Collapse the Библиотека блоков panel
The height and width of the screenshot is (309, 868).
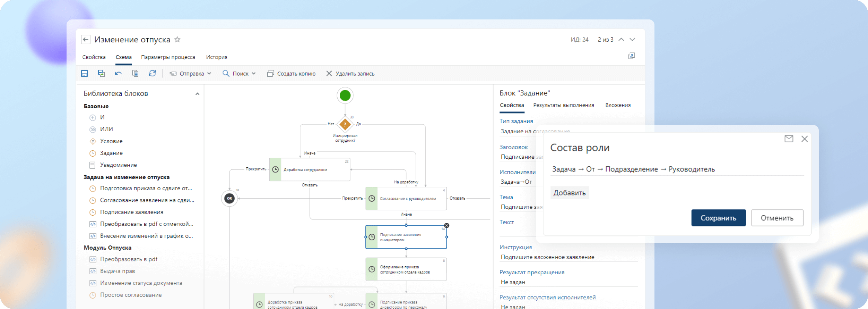197,94
